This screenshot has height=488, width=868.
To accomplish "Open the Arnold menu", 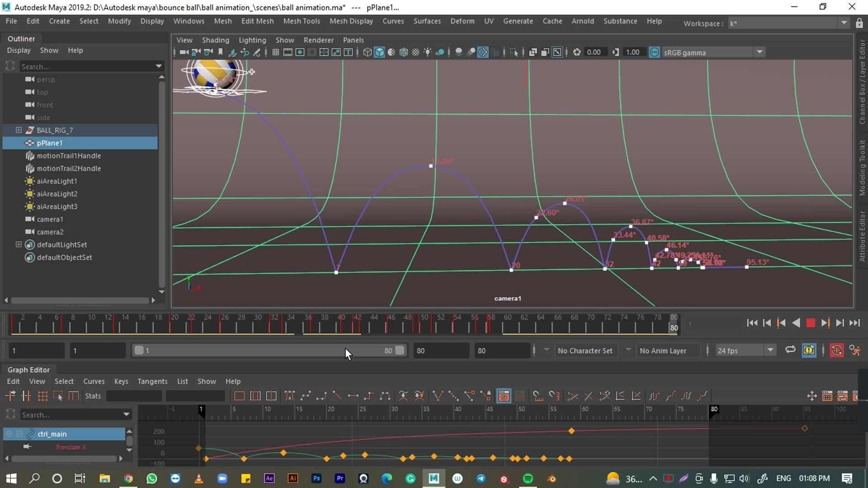I will click(583, 21).
